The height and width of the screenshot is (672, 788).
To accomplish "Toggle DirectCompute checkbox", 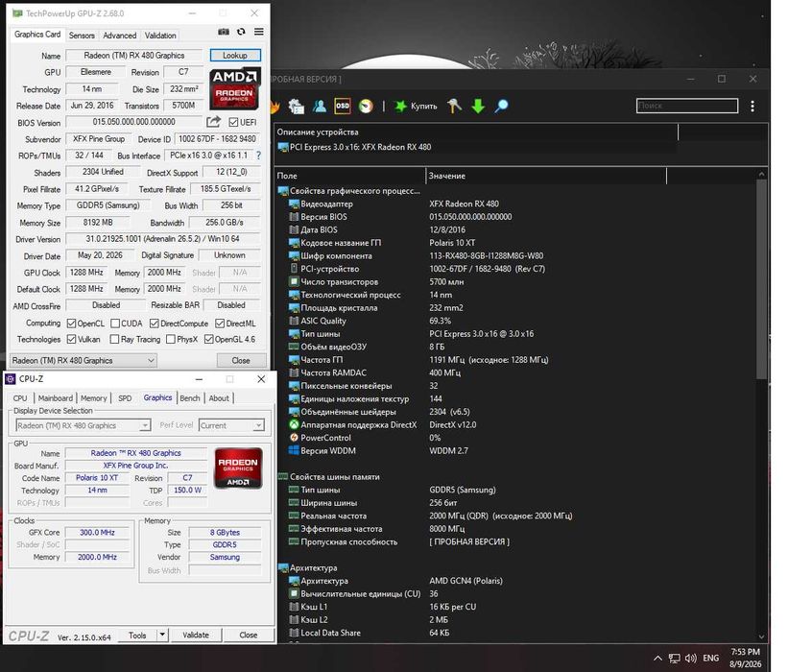I will [155, 324].
